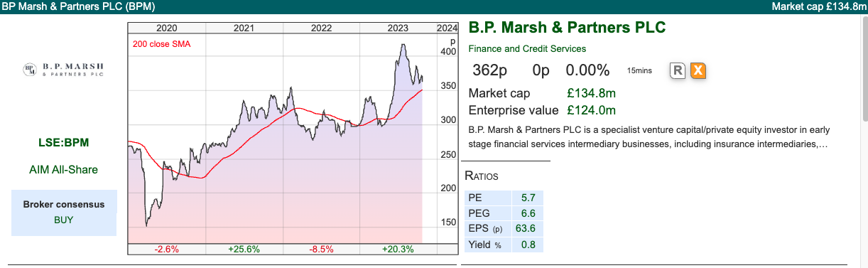Open the B.P. Marsh & Partners PLC heading

(x=567, y=28)
